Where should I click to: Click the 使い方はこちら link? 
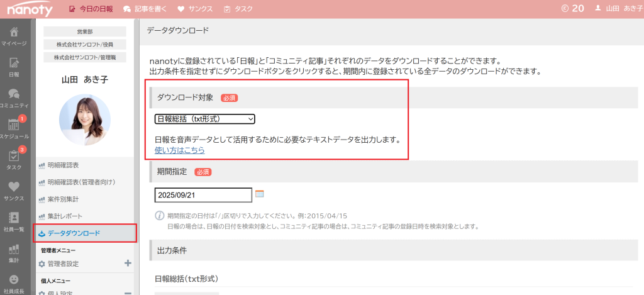pyautogui.click(x=179, y=150)
